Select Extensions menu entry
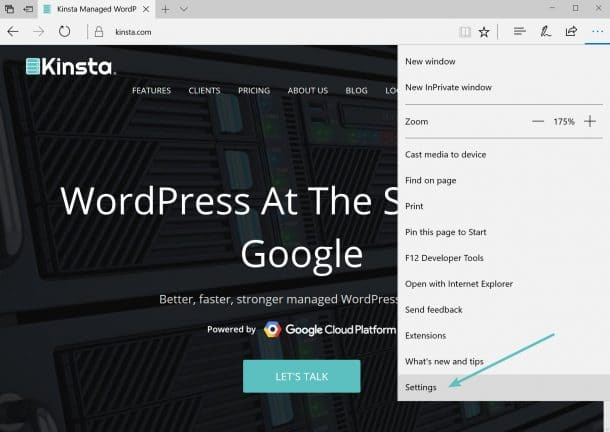Viewport: 610px width, 432px height. pos(426,335)
